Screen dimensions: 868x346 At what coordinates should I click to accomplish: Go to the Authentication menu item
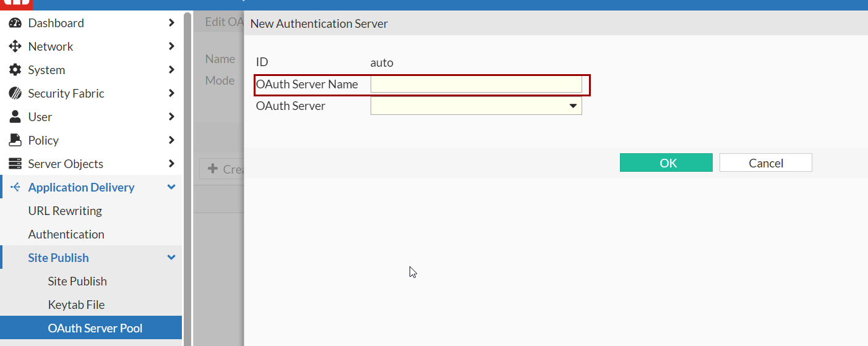(66, 234)
